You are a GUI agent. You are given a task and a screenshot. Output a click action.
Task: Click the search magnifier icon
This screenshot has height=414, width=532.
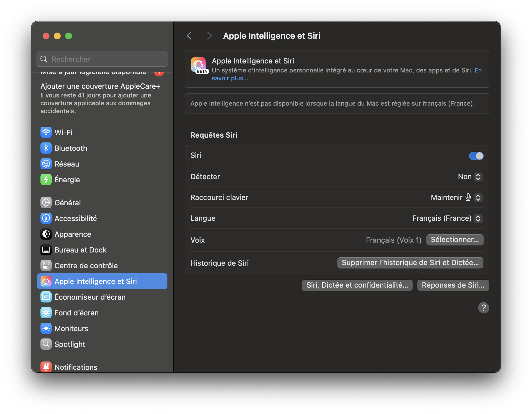coord(44,59)
